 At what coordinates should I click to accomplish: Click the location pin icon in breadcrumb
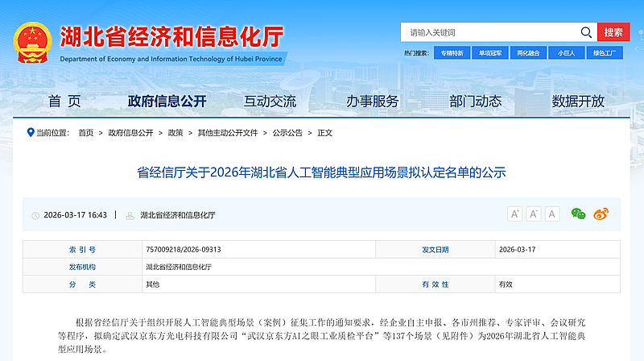(31, 132)
